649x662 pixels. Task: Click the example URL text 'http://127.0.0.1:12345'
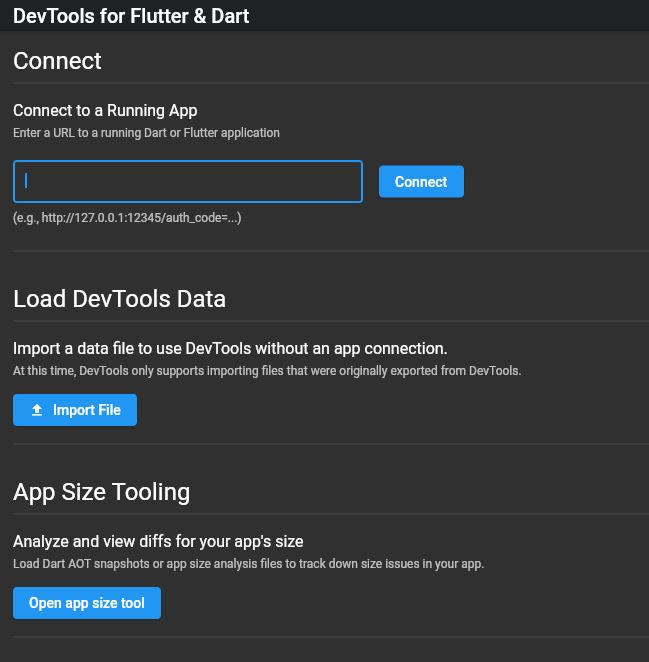[102, 218]
